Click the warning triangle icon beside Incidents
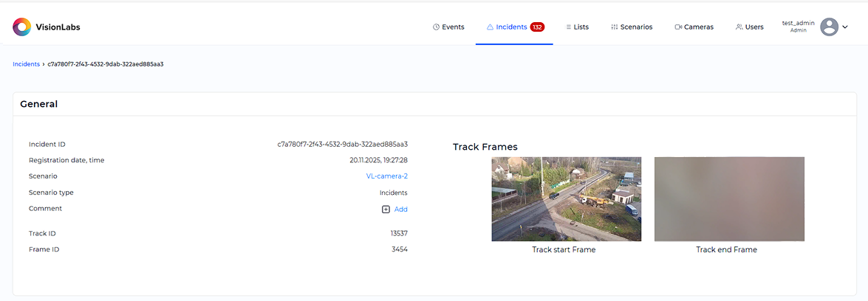 [x=490, y=27]
